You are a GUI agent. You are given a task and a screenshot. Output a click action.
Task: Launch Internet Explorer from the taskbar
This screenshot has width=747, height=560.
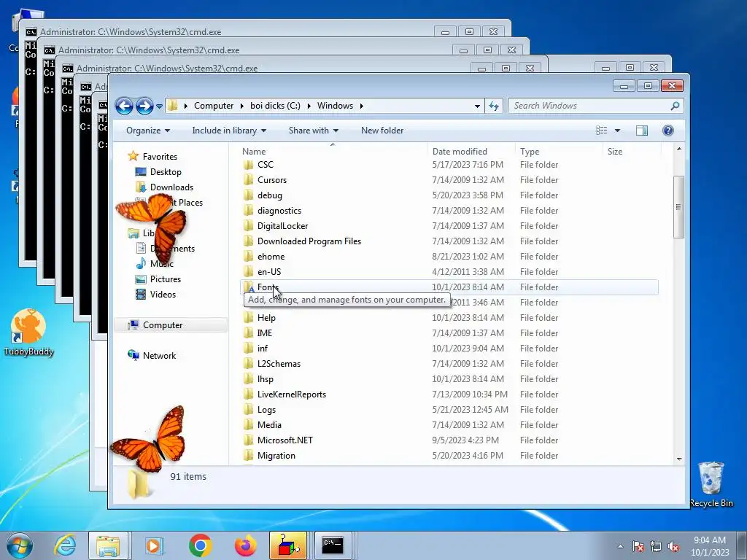65,545
